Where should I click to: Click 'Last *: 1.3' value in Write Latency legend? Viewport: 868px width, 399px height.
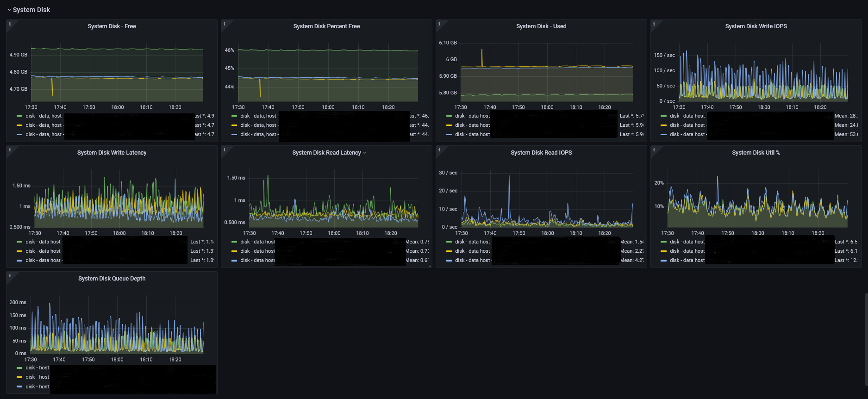click(202, 251)
